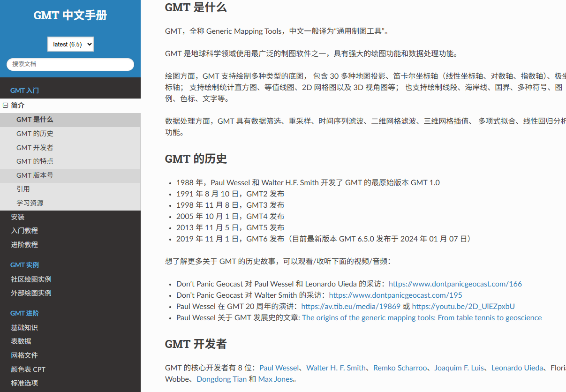566x392 pixels.
Task: Open 引用 sidebar entry
Action: (70, 189)
